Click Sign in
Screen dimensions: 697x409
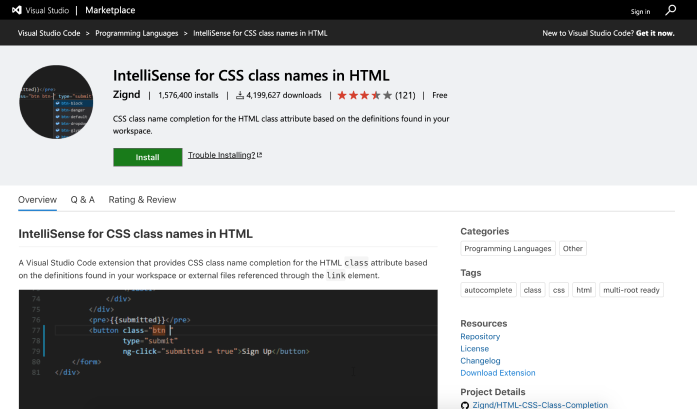pos(640,12)
